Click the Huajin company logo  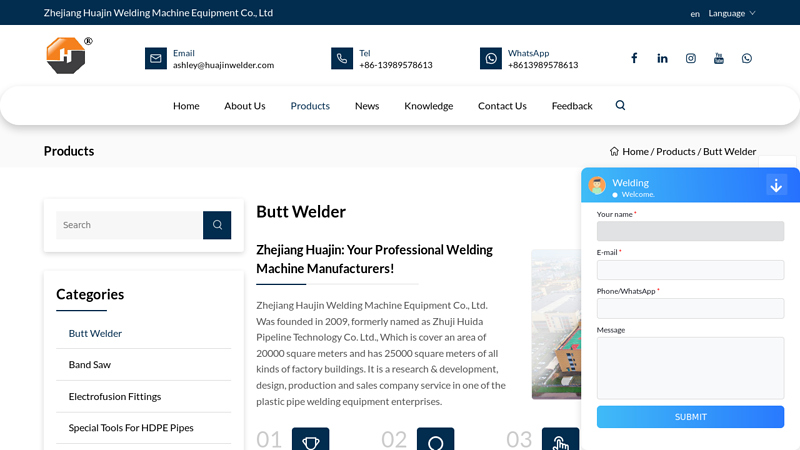click(67, 56)
